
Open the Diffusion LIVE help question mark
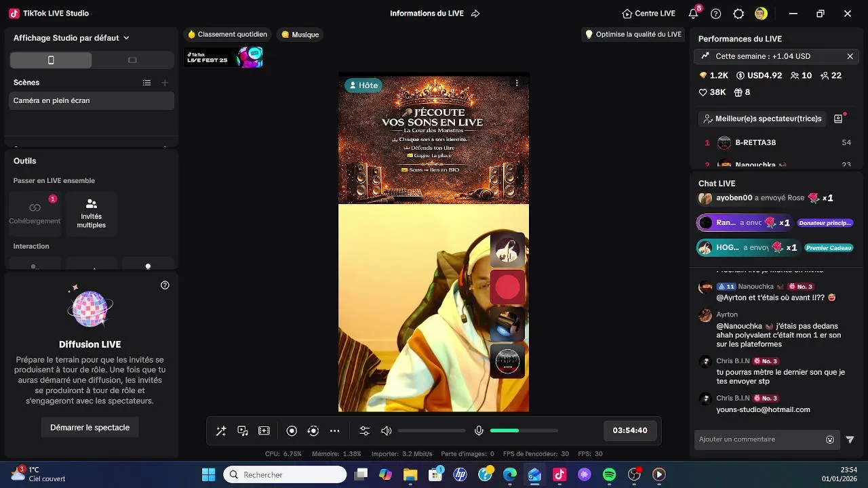pos(165,285)
